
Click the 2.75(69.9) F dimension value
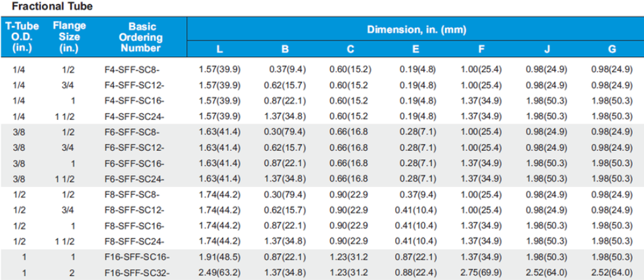(x=482, y=272)
